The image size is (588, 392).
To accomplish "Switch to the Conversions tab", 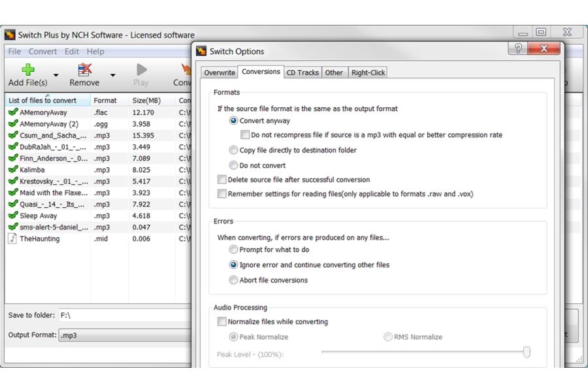I will [261, 71].
